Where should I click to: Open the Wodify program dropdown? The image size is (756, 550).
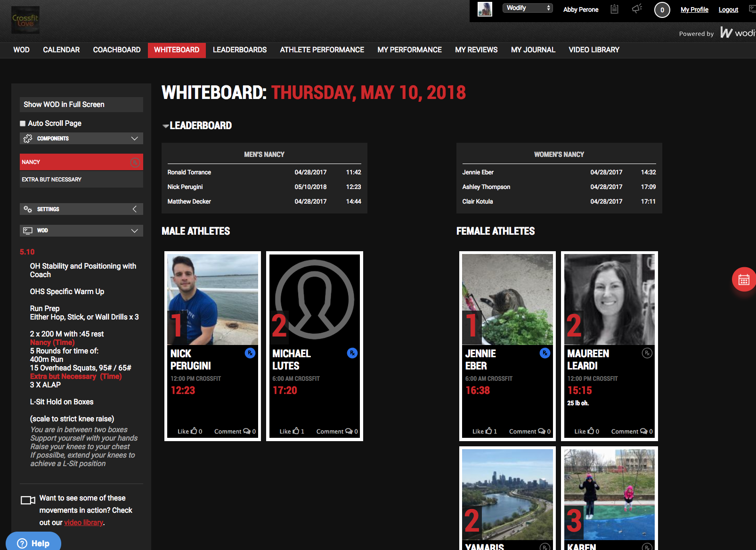pyautogui.click(x=528, y=8)
